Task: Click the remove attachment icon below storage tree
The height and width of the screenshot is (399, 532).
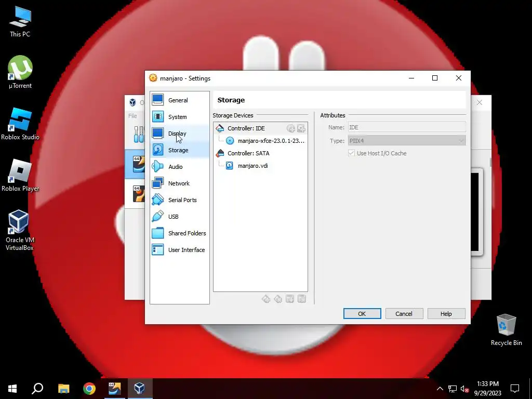Action: (302, 299)
